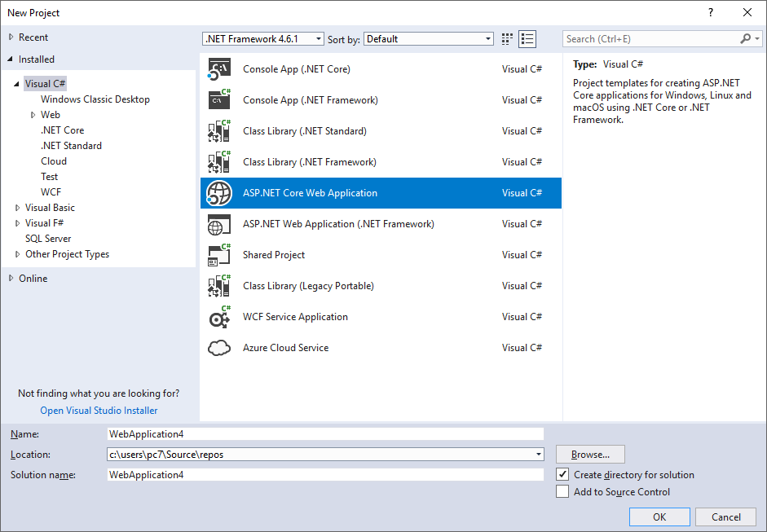Select Class Library (Legacy Portable) template name
767x532 pixels.
click(308, 286)
